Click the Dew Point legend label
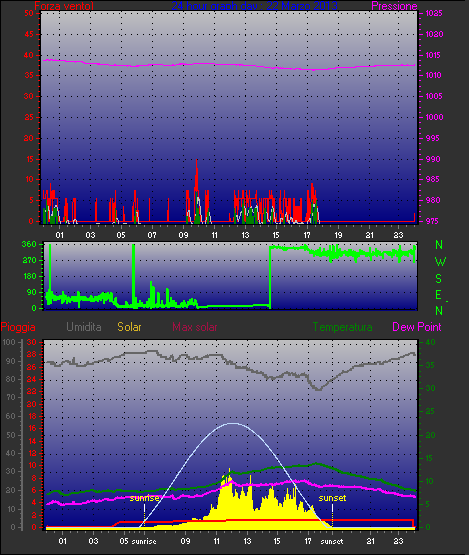Viewport: 469px width, 555px height. click(417, 327)
